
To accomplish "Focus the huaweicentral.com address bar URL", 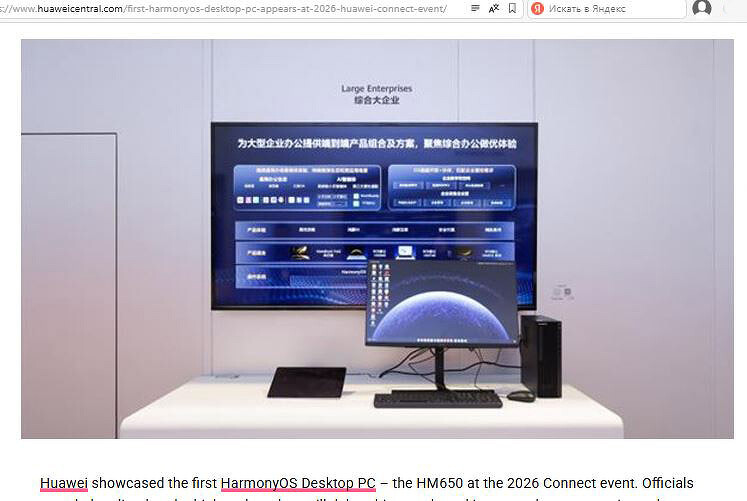I will (223, 9).
